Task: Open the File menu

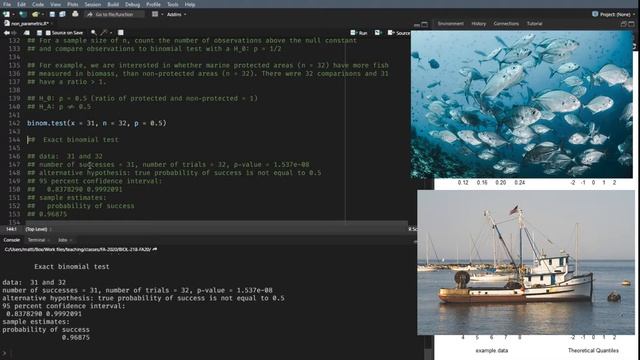Action: (x=7, y=4)
